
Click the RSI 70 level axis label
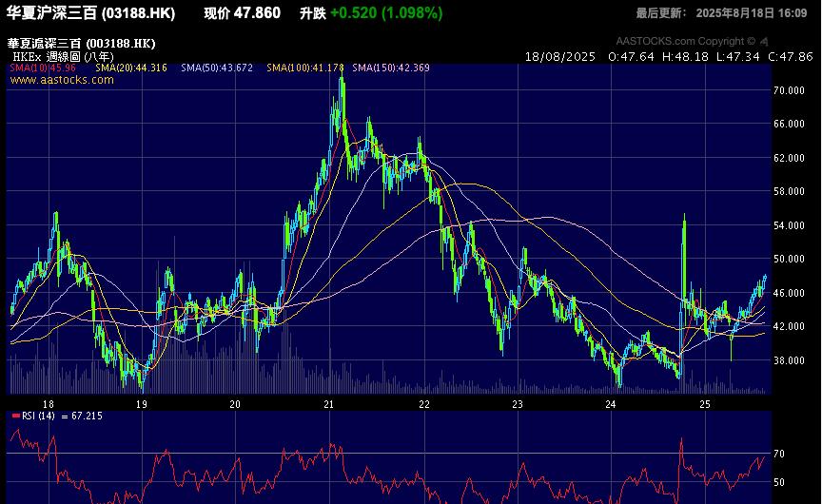coord(777,455)
